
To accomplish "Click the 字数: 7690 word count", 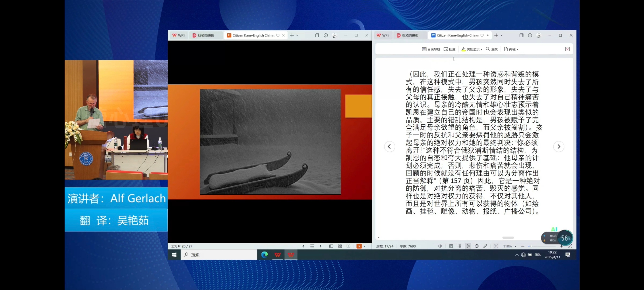I will (408, 246).
